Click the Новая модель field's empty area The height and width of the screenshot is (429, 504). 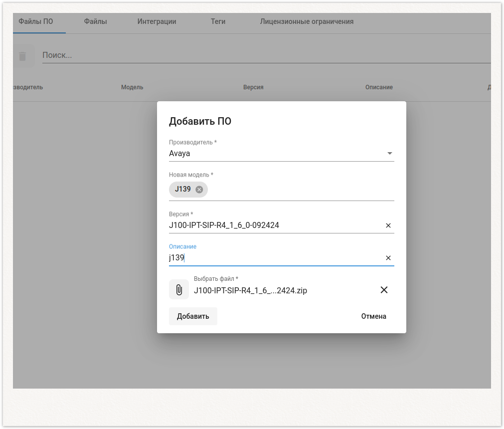pos(299,190)
